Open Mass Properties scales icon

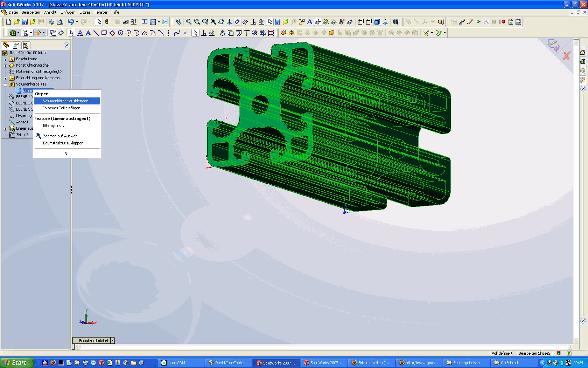point(134,22)
